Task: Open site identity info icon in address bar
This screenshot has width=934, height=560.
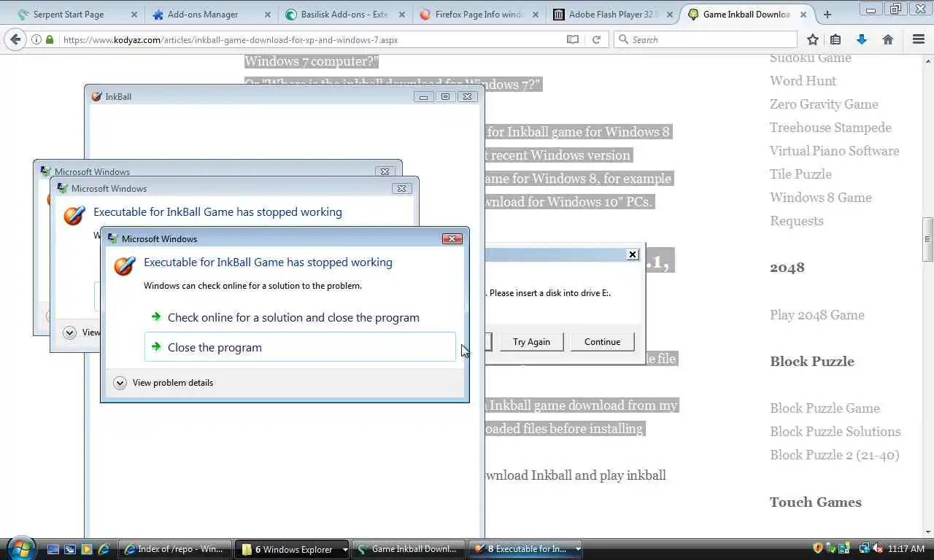Action: click(36, 40)
